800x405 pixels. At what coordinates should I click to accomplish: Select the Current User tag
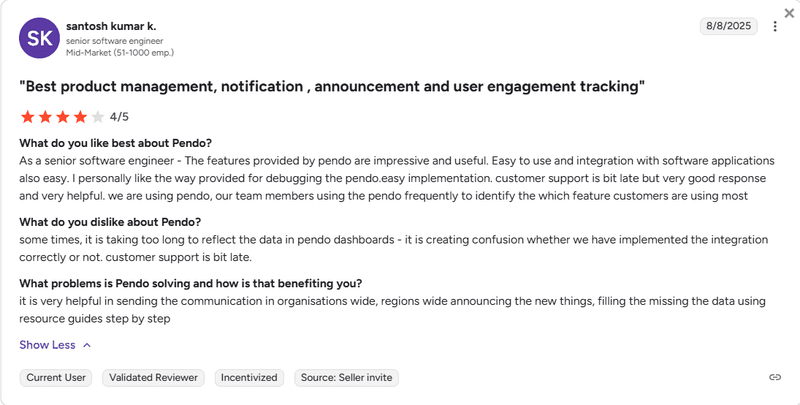tap(57, 377)
